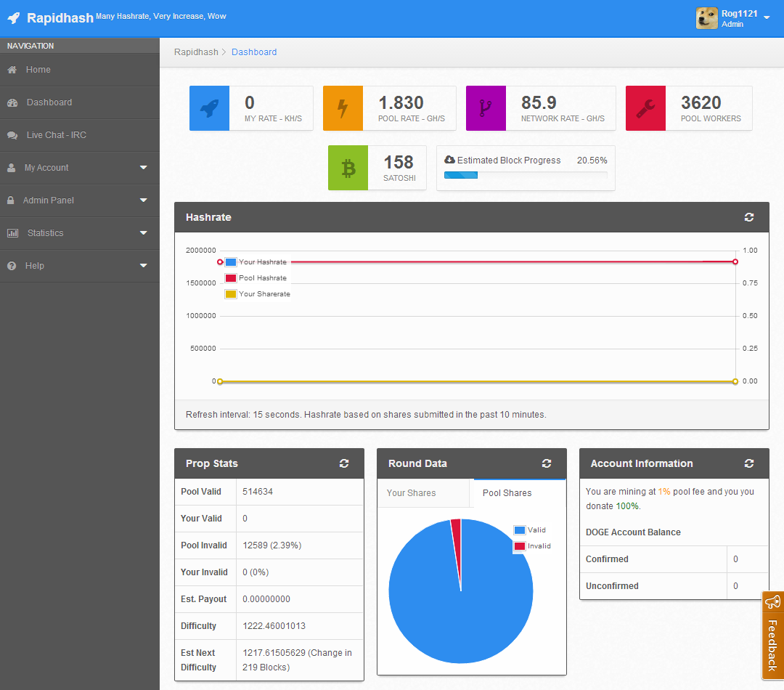Image resolution: width=784 pixels, height=690 pixels.
Task: Click the Refresh interval note under chart
Action: tap(366, 415)
